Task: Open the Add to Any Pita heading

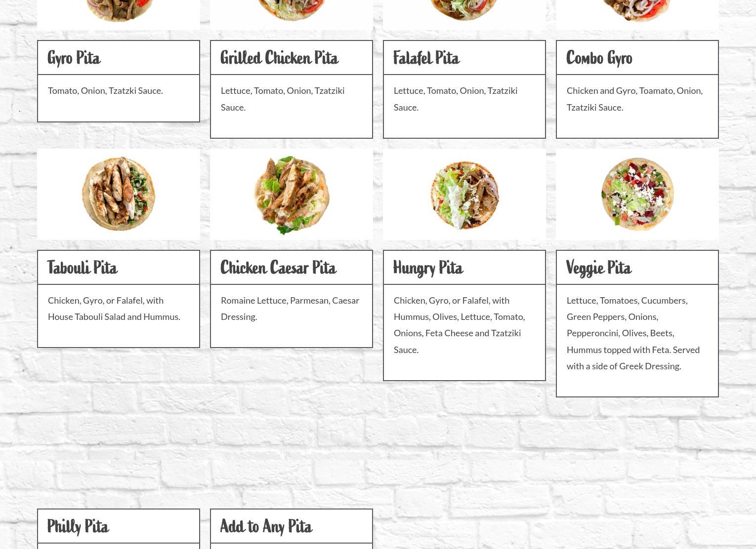Action: (x=266, y=527)
